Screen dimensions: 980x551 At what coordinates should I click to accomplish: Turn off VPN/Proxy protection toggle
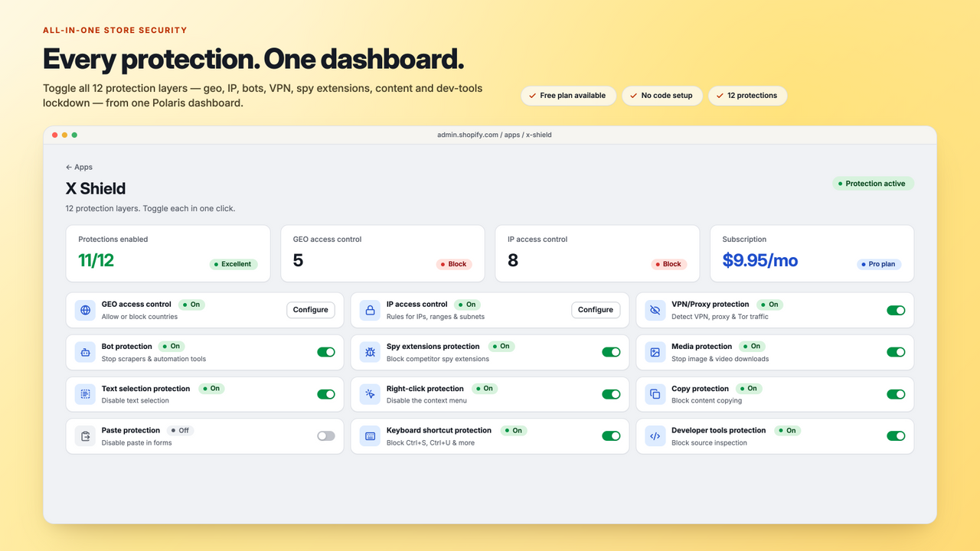click(896, 310)
